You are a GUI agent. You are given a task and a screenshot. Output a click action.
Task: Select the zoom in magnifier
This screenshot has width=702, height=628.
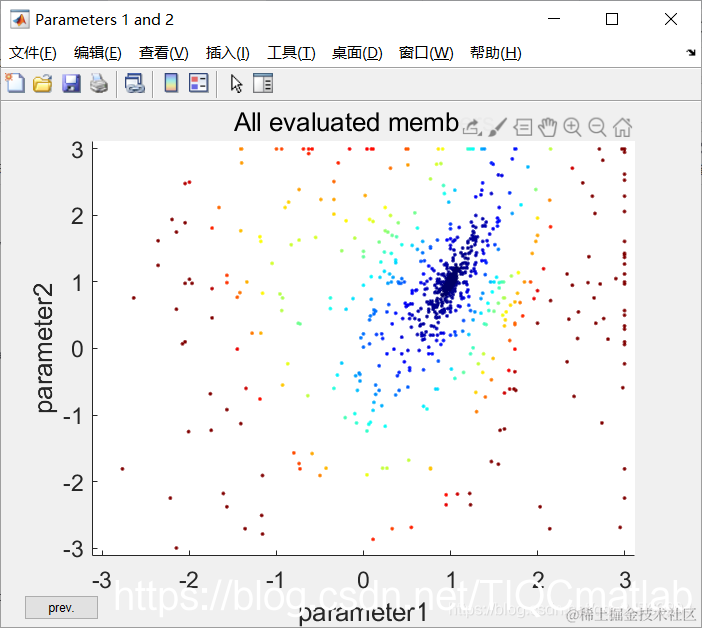[572, 127]
